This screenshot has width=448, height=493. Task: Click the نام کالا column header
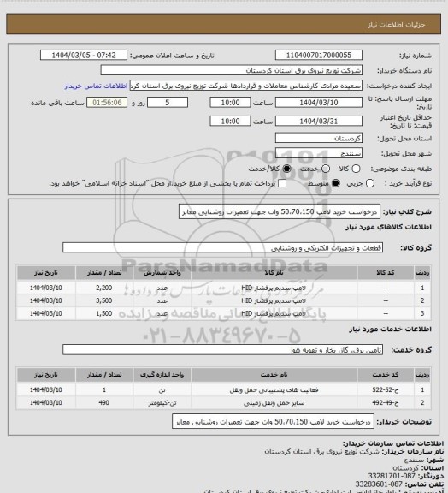click(274, 273)
